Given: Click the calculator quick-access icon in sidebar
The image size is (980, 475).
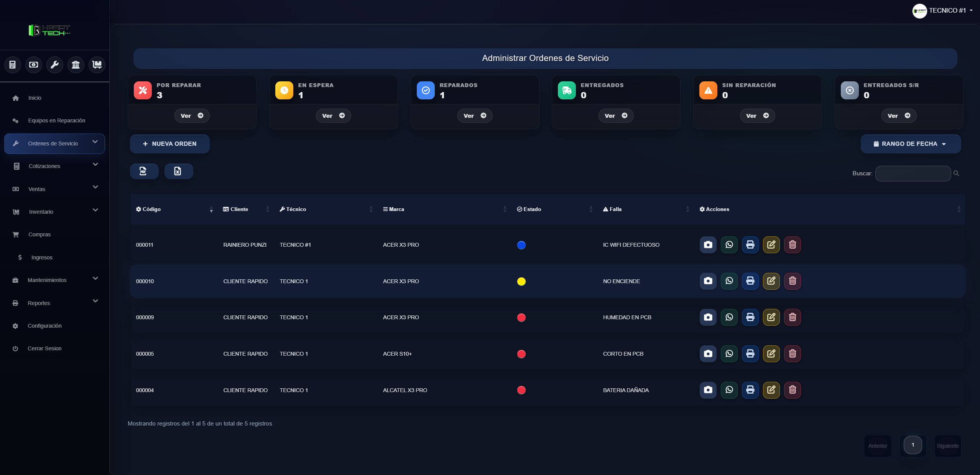Looking at the screenshot, I should pos(13,65).
